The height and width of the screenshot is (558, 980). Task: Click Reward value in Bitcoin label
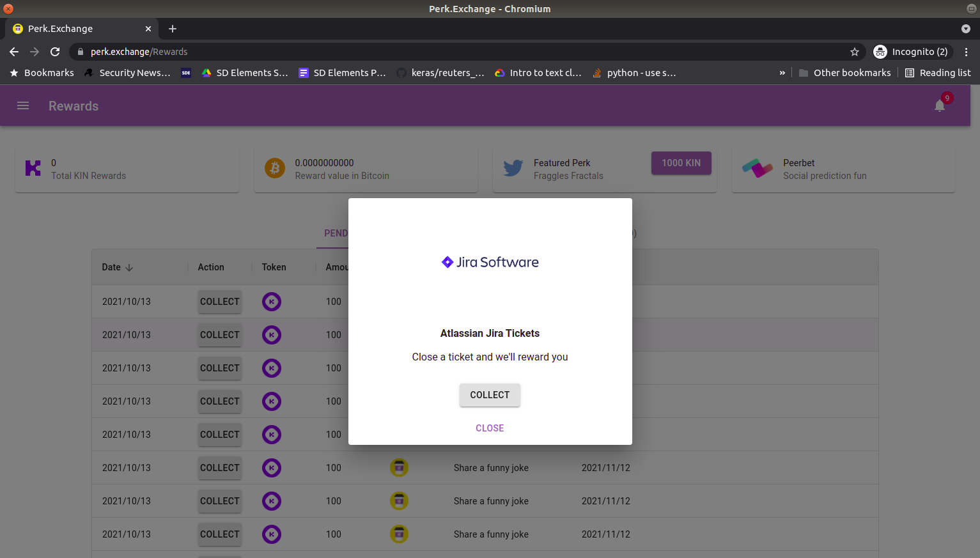pyautogui.click(x=342, y=176)
